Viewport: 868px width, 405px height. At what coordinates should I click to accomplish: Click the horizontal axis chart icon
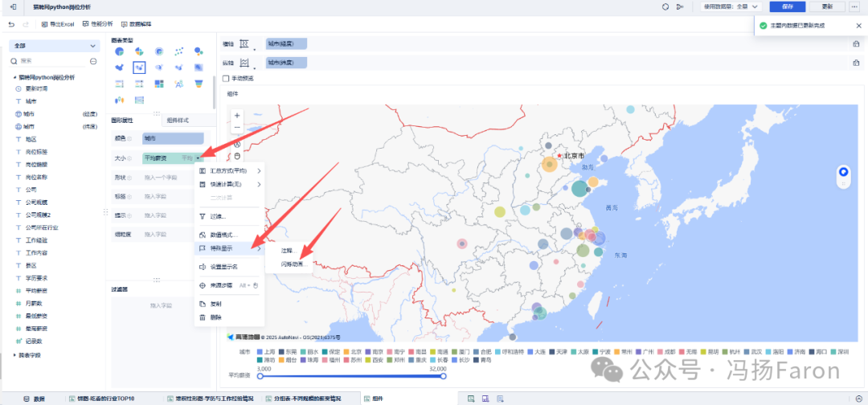[x=244, y=44]
